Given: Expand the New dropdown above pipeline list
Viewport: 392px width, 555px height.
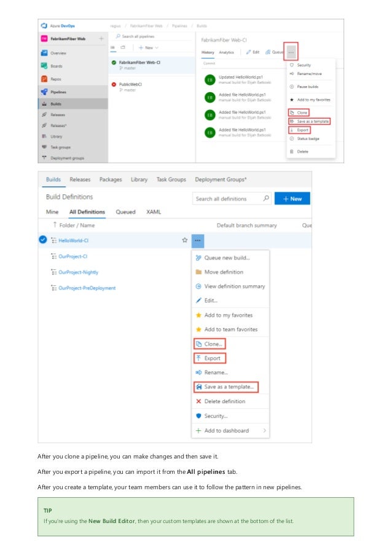Looking at the screenshot, I should 149,48.
